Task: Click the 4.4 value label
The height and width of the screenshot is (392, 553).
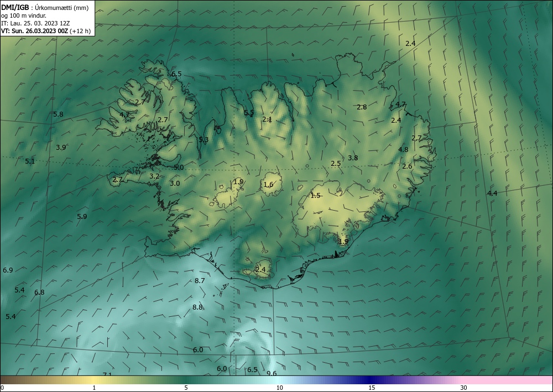Action: [492, 193]
